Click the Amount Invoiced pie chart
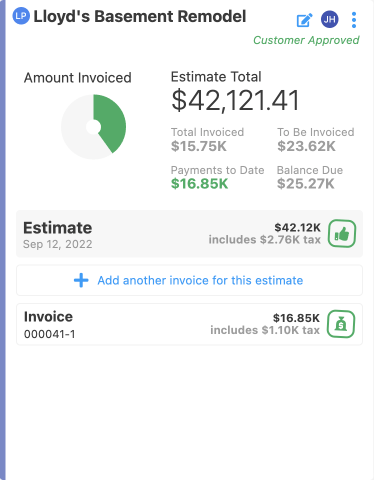The height and width of the screenshot is (480, 374). click(94, 127)
